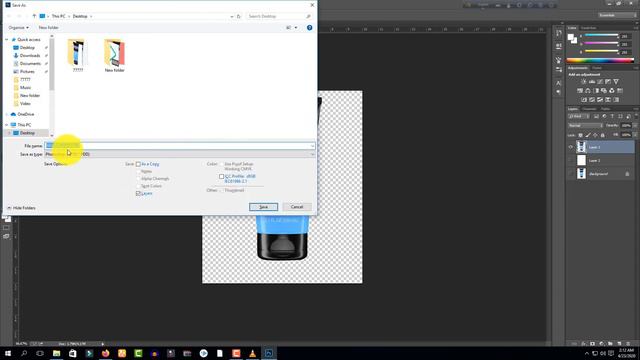Collapse the Quick access tree node
The image size is (640, 360).
[x=7, y=40]
